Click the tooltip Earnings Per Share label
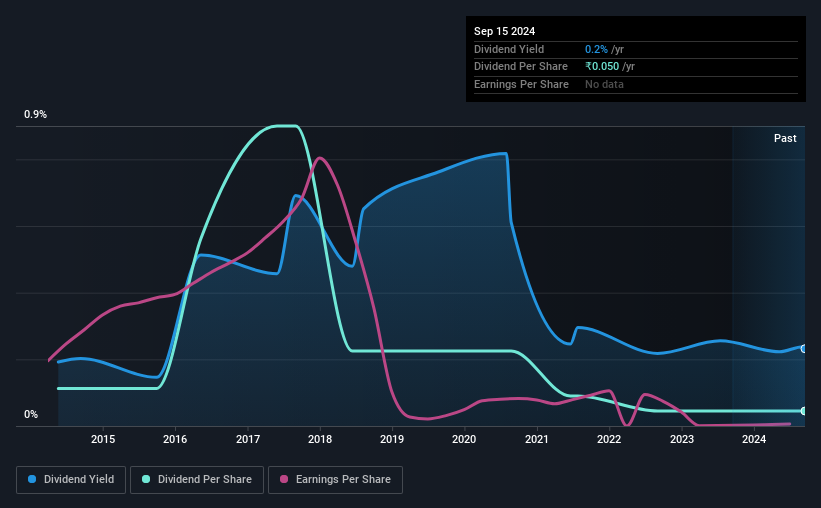Screen dimensions: 821x508 (521, 84)
